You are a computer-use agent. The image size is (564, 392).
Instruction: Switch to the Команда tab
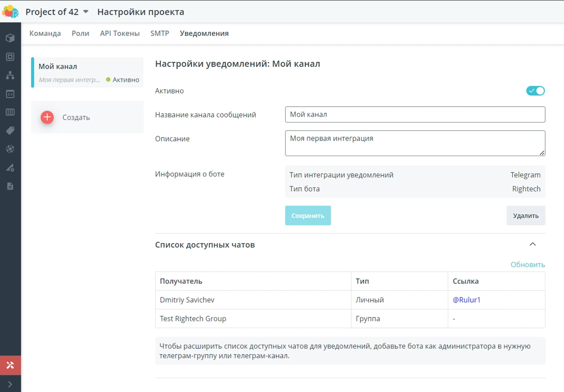(45, 33)
